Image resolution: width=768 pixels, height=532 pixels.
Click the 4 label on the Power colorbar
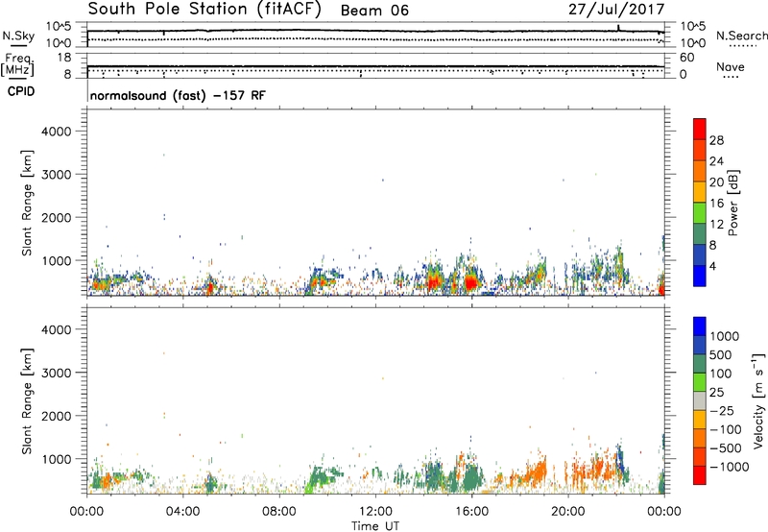click(x=713, y=266)
